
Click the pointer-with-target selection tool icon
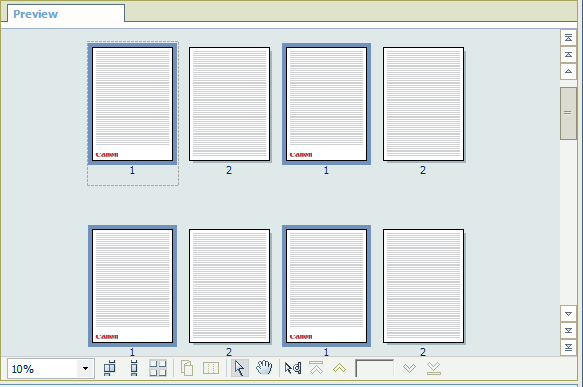(x=293, y=368)
